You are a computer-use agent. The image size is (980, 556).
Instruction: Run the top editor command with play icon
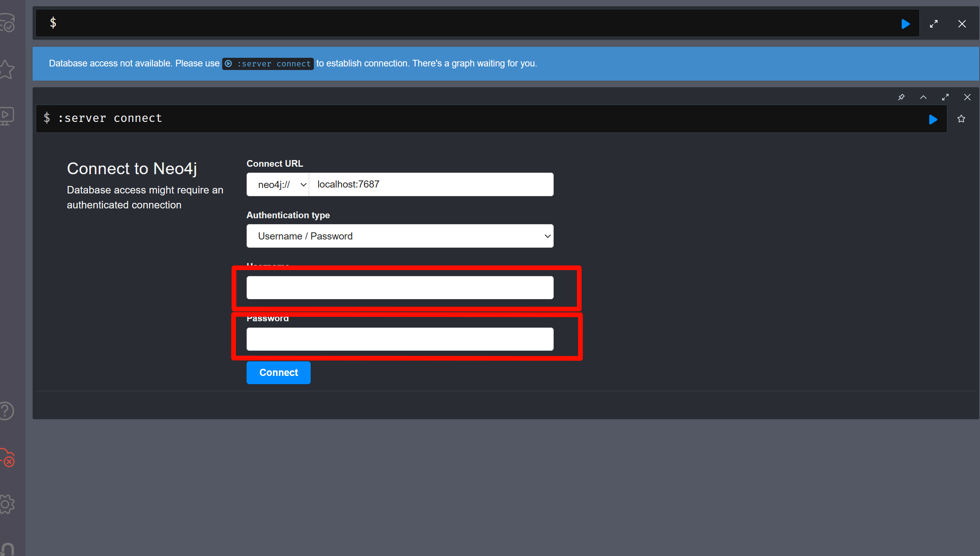(905, 24)
